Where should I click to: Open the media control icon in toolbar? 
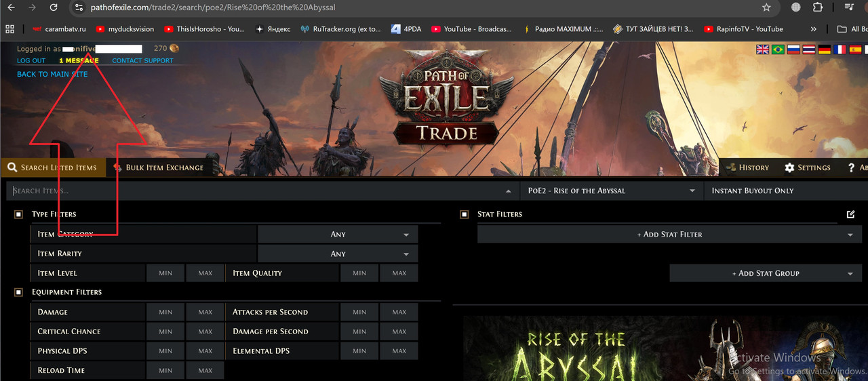848,7
